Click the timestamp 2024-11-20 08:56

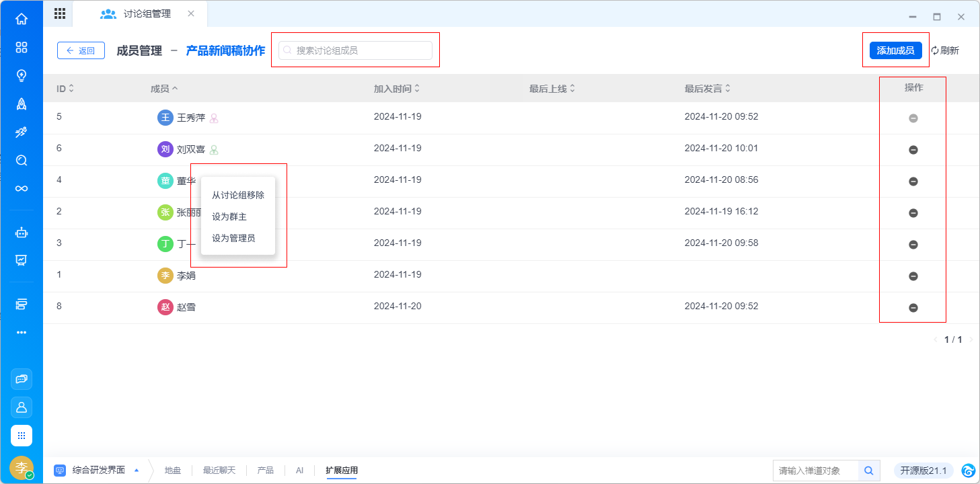[721, 179]
